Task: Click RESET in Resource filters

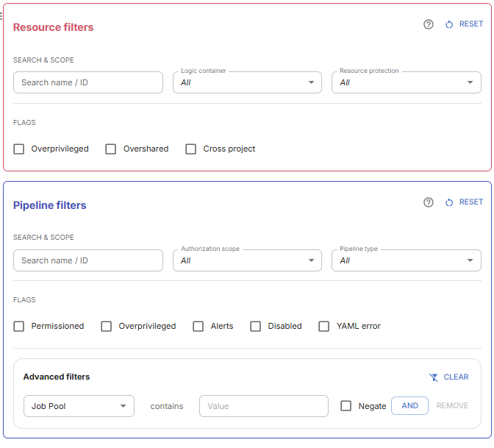Action: 464,24
